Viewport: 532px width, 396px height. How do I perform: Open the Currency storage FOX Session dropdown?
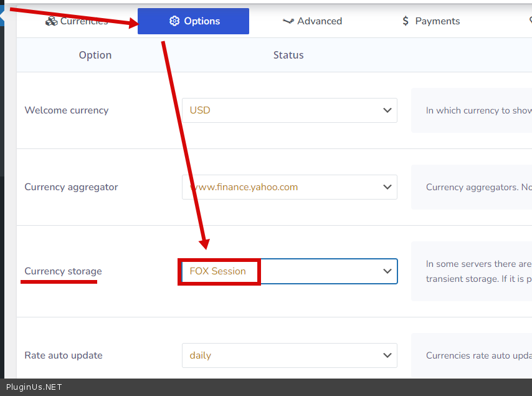[x=289, y=271]
